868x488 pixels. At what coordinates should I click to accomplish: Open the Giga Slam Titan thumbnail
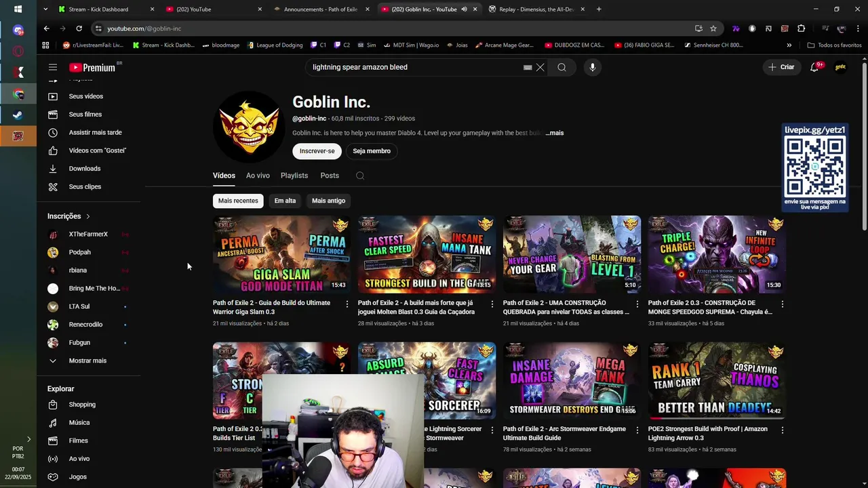pos(281,254)
